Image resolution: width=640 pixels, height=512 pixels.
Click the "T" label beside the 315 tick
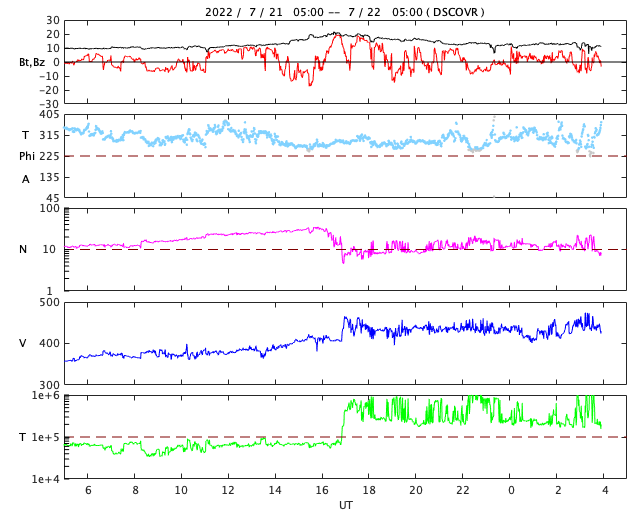pos(25,135)
